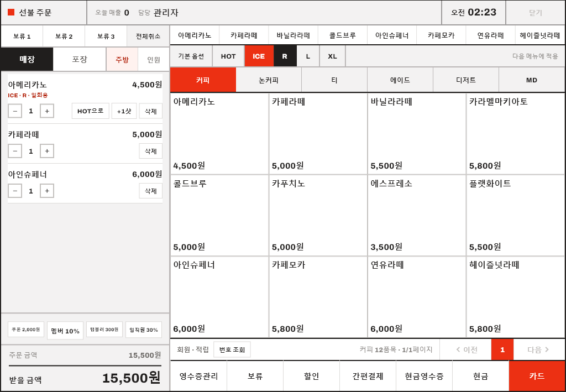Switch to the 커피 category tab

click(x=203, y=80)
